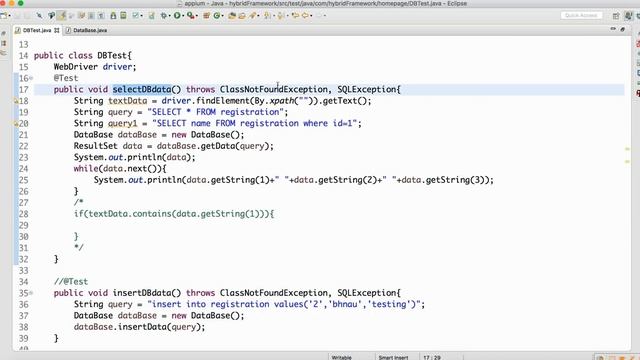
Task: Click the checkmark task icon in toolbar
Action: coord(136,16)
